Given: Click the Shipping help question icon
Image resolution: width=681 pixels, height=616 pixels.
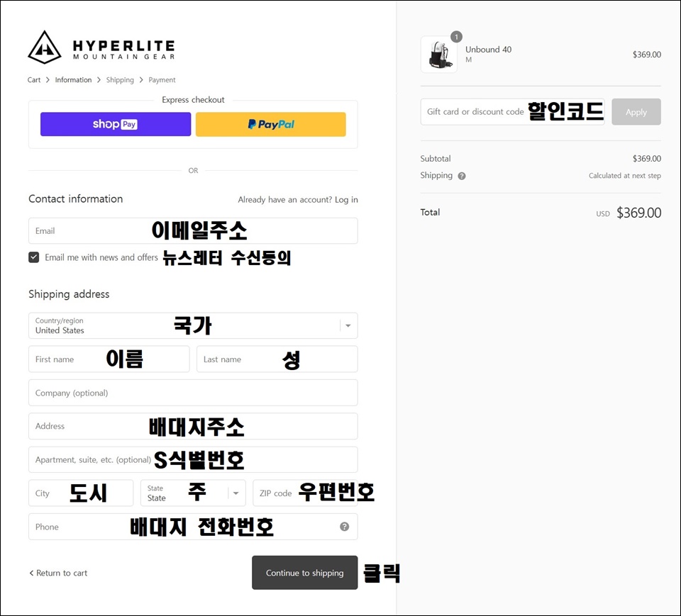Looking at the screenshot, I should coord(462,176).
